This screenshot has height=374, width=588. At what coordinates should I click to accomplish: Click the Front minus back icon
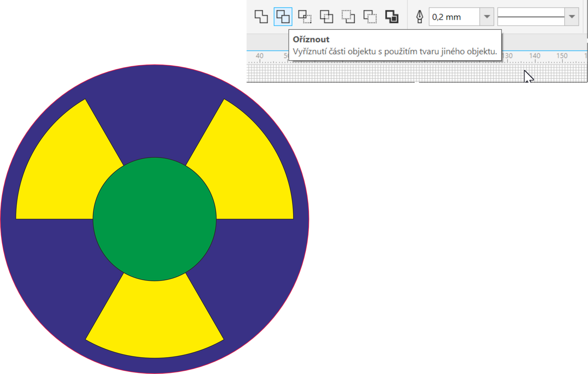(348, 17)
